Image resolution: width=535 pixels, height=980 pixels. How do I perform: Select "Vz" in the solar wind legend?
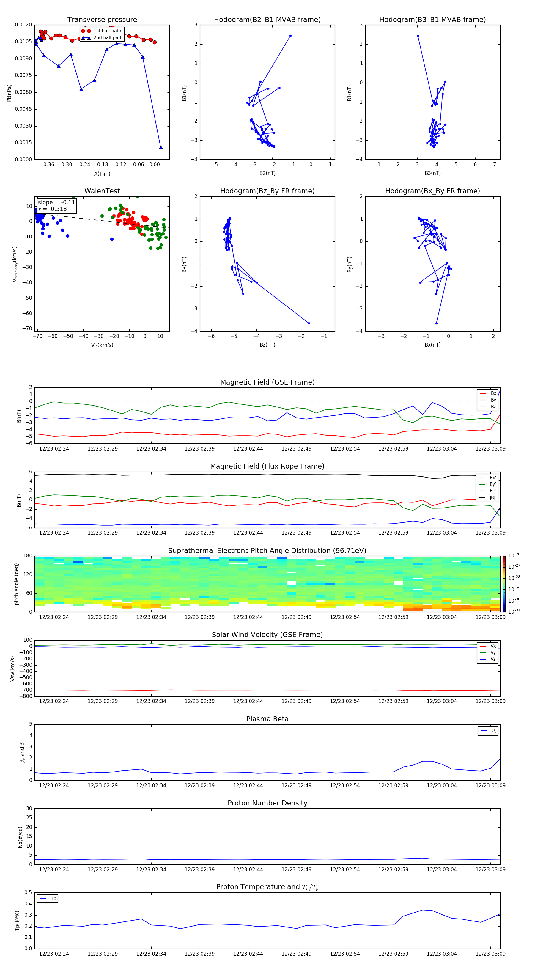click(x=488, y=659)
